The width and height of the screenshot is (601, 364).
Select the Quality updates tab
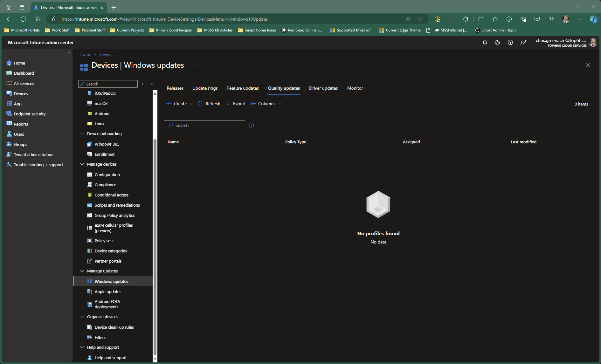(284, 88)
